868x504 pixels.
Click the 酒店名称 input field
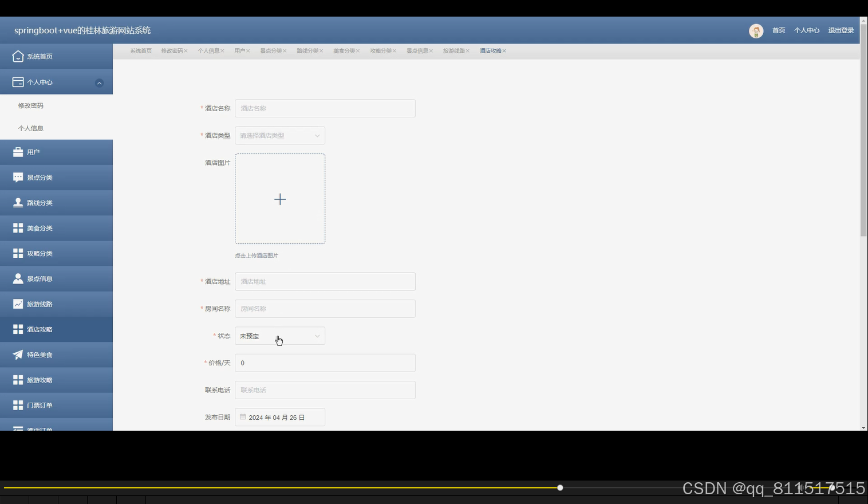325,108
